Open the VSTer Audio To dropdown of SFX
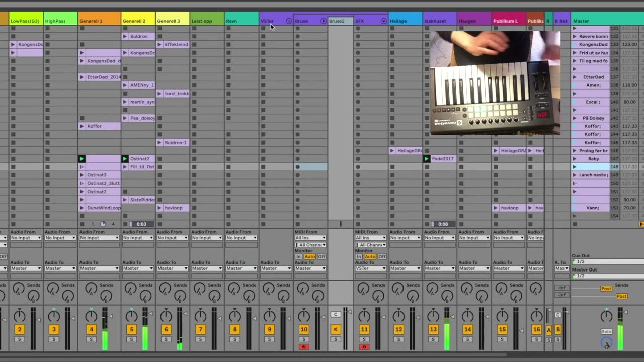 pyautogui.click(x=371, y=268)
